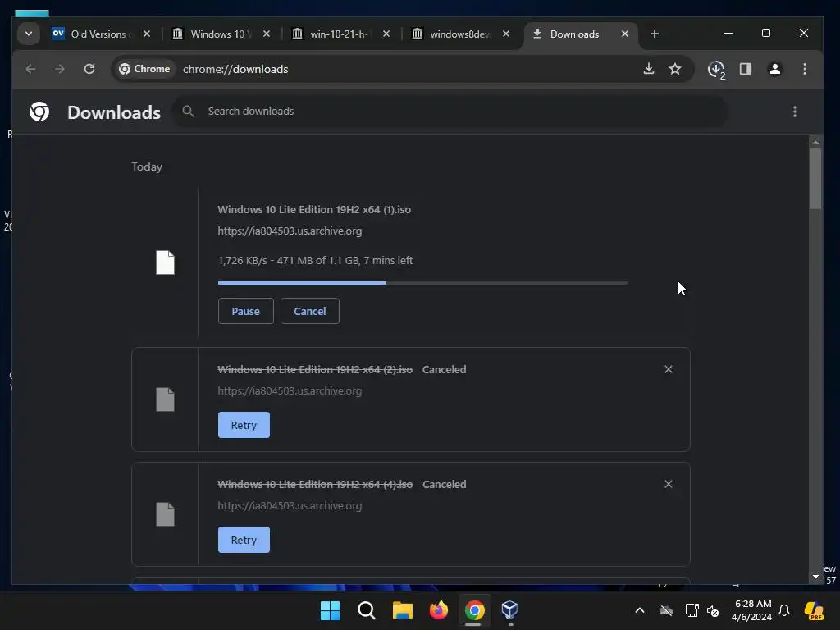Cancel the active download
Screen dimensions: 840x630
click(x=309, y=311)
